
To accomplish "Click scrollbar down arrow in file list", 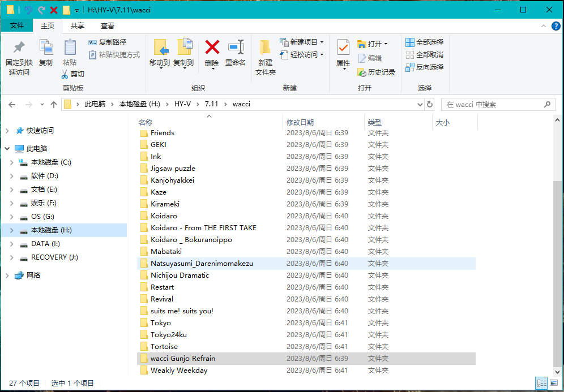I will tap(557, 372).
